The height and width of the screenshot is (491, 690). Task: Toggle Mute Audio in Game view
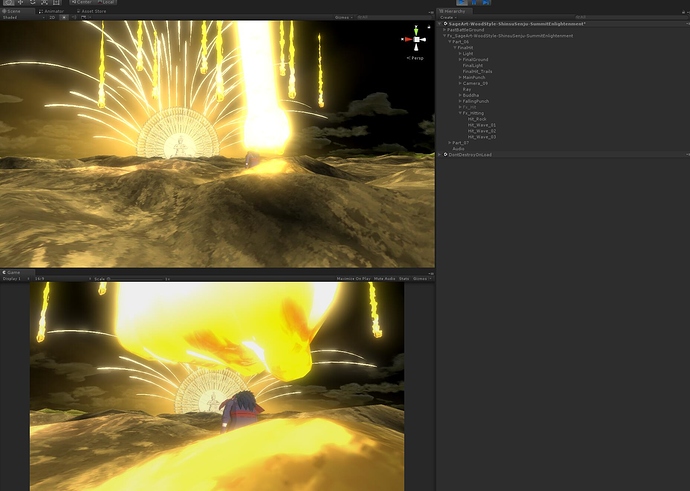(x=385, y=278)
